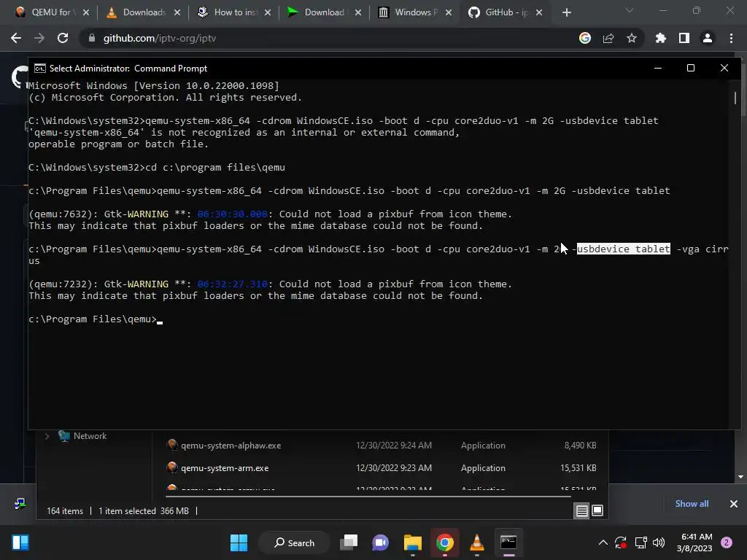Open Chrome from taskbar
Screen dimensions: 747x560
[444, 542]
